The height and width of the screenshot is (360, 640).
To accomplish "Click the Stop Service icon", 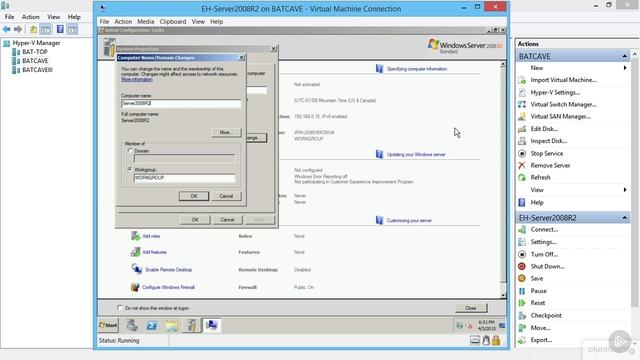I will click(x=522, y=153).
